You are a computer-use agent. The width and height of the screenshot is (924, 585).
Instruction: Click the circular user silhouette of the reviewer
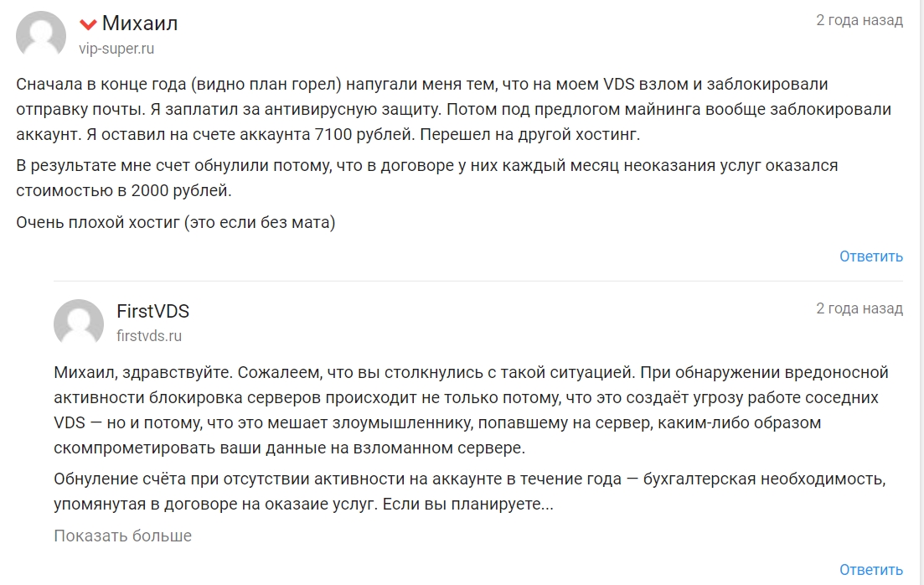pyautogui.click(x=39, y=34)
